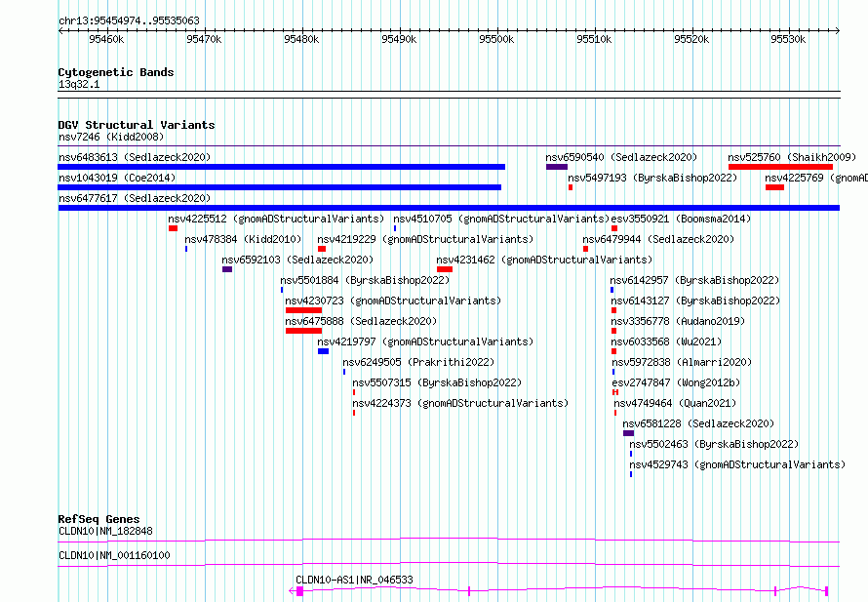Open nsv6479944 (Sedlazeck2020) variant
The height and width of the screenshot is (602, 868).
[658, 239]
